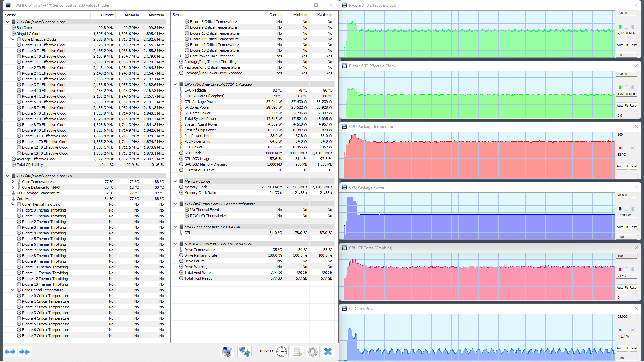Expand the Core Temperatures tree node

(x=13, y=182)
